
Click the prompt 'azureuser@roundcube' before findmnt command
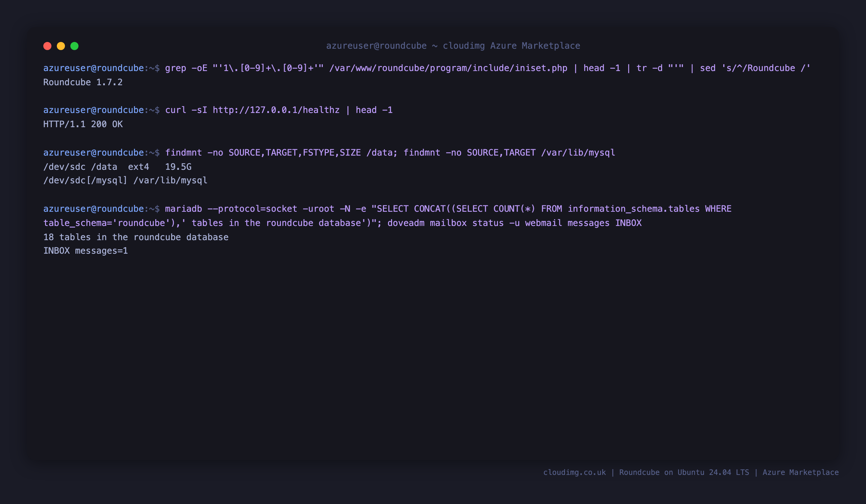click(x=93, y=153)
